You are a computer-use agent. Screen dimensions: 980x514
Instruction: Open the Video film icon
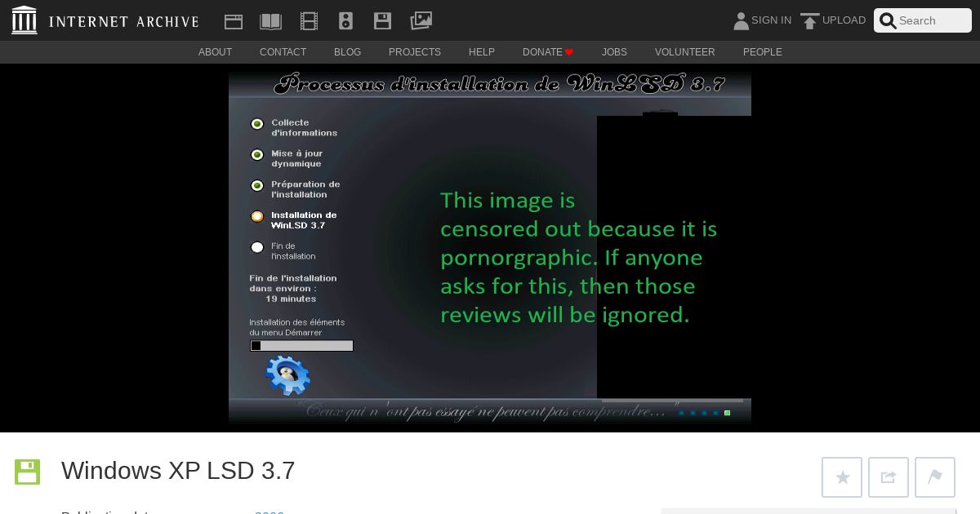(309, 21)
